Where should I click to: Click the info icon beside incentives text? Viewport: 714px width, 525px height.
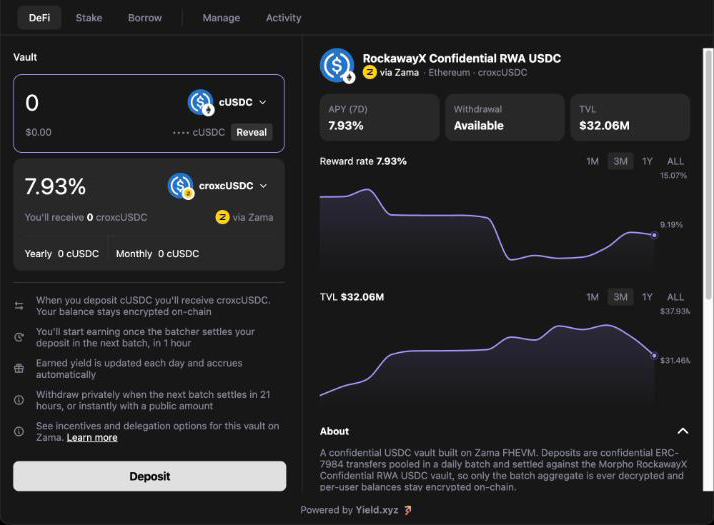tap(19, 432)
